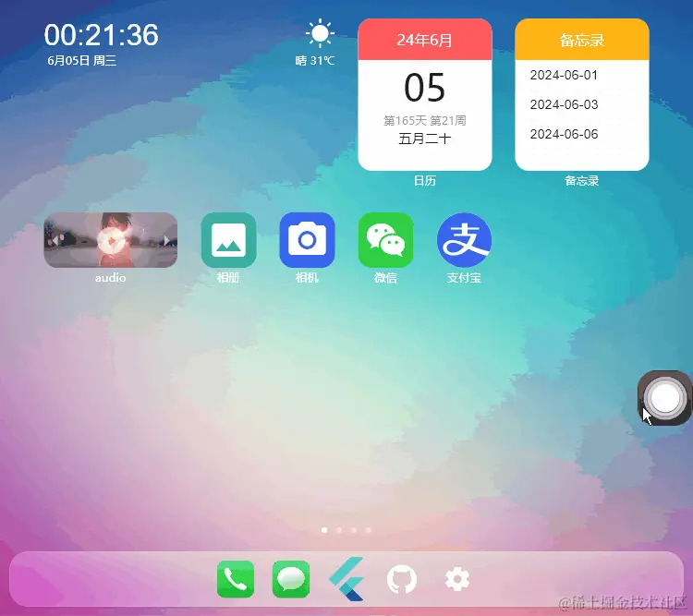Image resolution: width=693 pixels, height=616 pixels.
Task: Click the calendar day number 05
Action: point(425,88)
